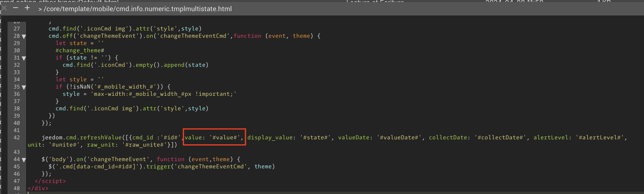644x194 pixels.
Task: Collapse the code fold at line 44
Action: tap(24, 160)
